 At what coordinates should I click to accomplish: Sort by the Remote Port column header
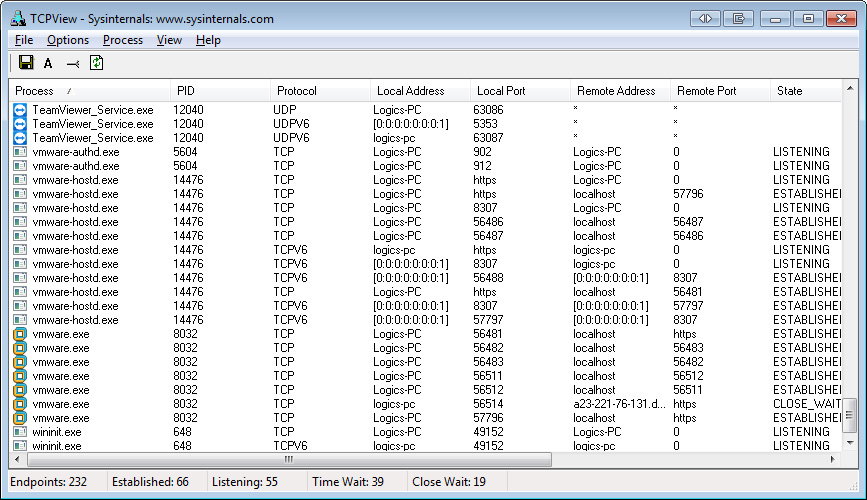pos(720,91)
